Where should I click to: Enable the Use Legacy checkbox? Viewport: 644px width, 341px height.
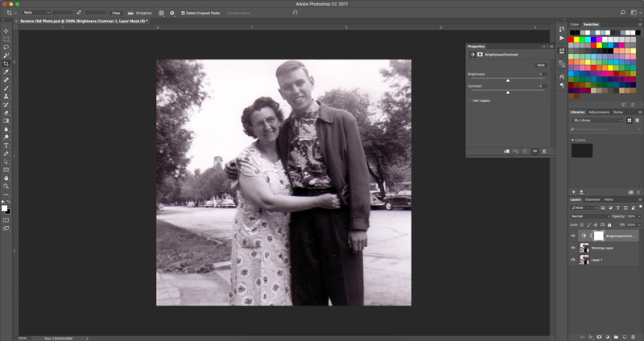pyautogui.click(x=470, y=101)
